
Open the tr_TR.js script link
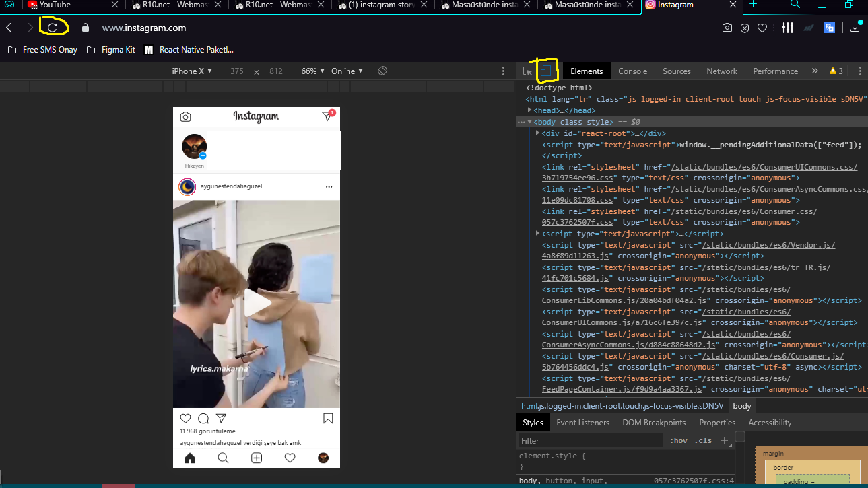767,267
